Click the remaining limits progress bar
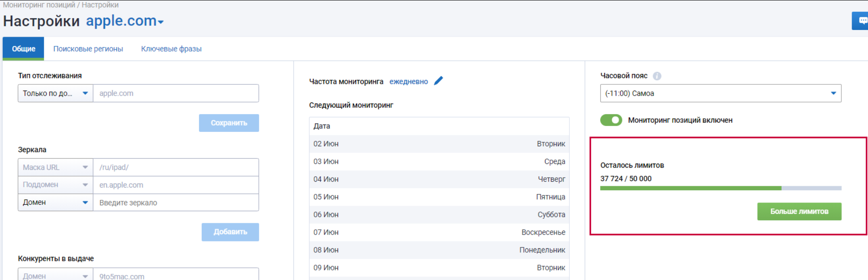The width and height of the screenshot is (868, 280). click(721, 188)
